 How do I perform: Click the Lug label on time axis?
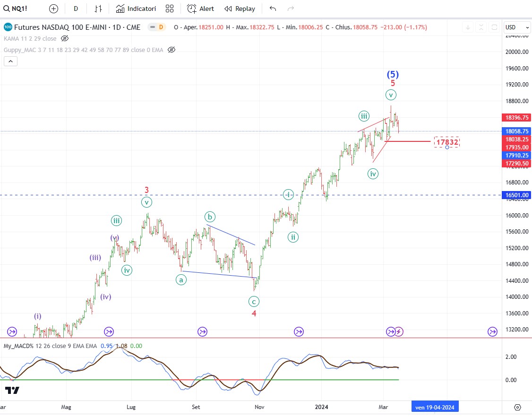pyautogui.click(x=131, y=407)
